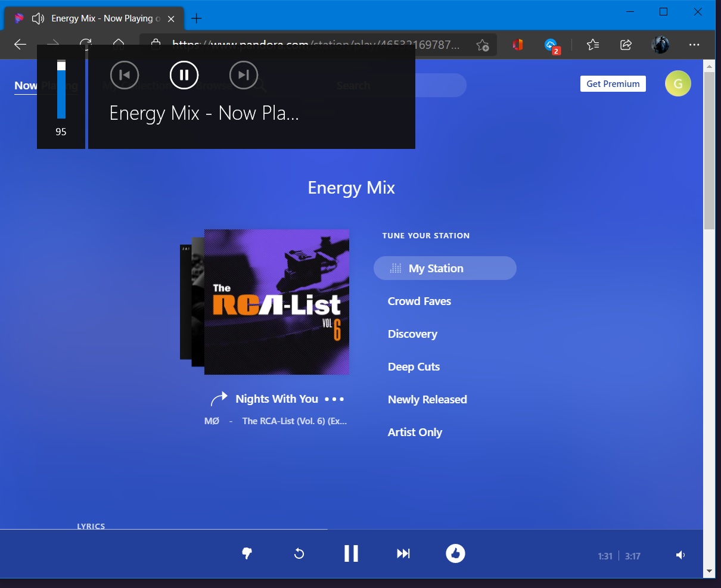Enable Artist Only station mode
The width and height of the screenshot is (721, 588).
(x=415, y=432)
